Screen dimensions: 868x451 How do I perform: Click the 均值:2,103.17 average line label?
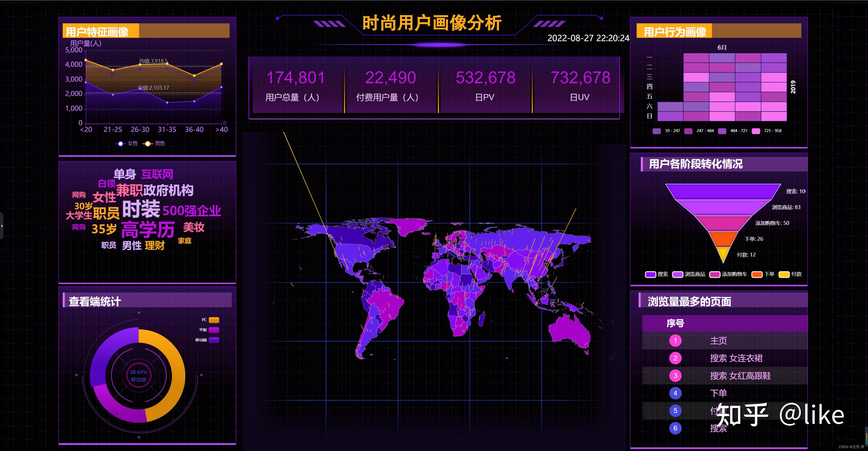(153, 88)
